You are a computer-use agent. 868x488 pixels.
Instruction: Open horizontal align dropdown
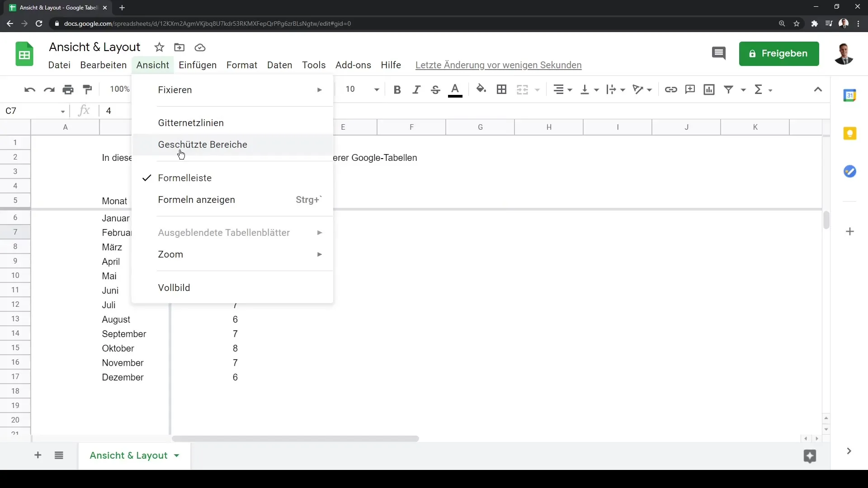(x=563, y=89)
